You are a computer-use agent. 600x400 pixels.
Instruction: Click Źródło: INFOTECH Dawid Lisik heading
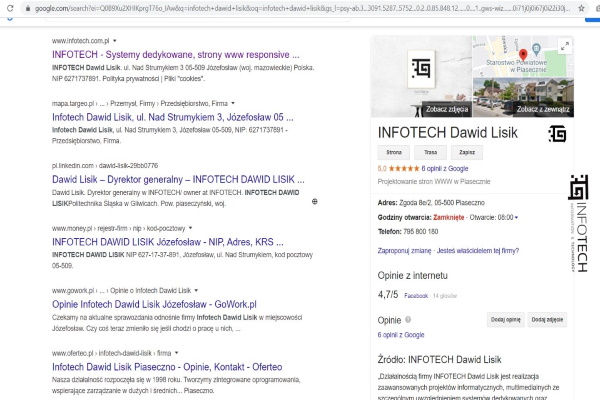[x=439, y=360]
